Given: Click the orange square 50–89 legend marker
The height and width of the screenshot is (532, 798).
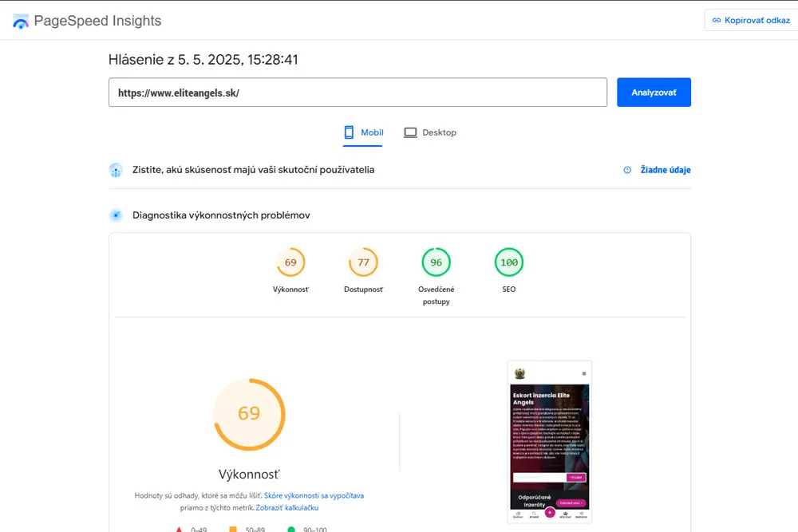Looking at the screenshot, I should coord(233,530).
